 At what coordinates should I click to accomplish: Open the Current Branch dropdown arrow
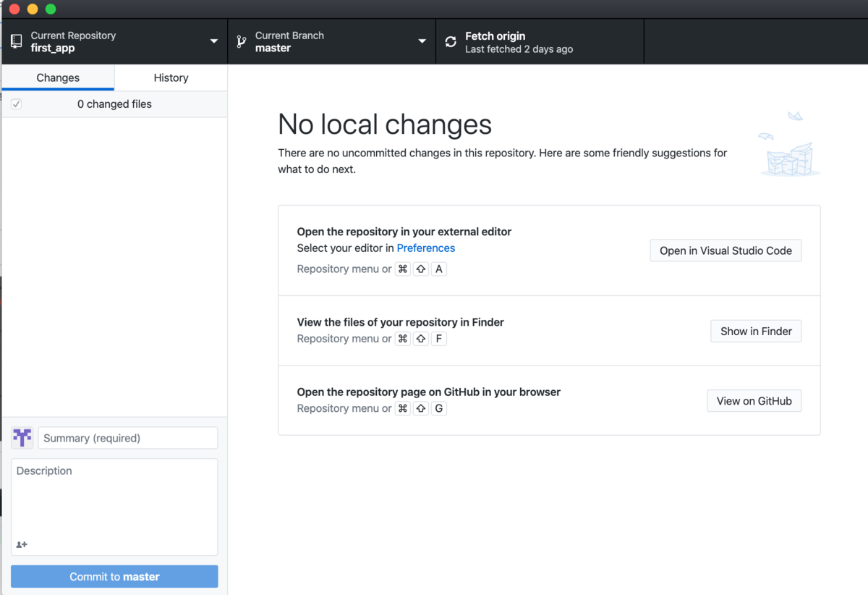(x=422, y=41)
